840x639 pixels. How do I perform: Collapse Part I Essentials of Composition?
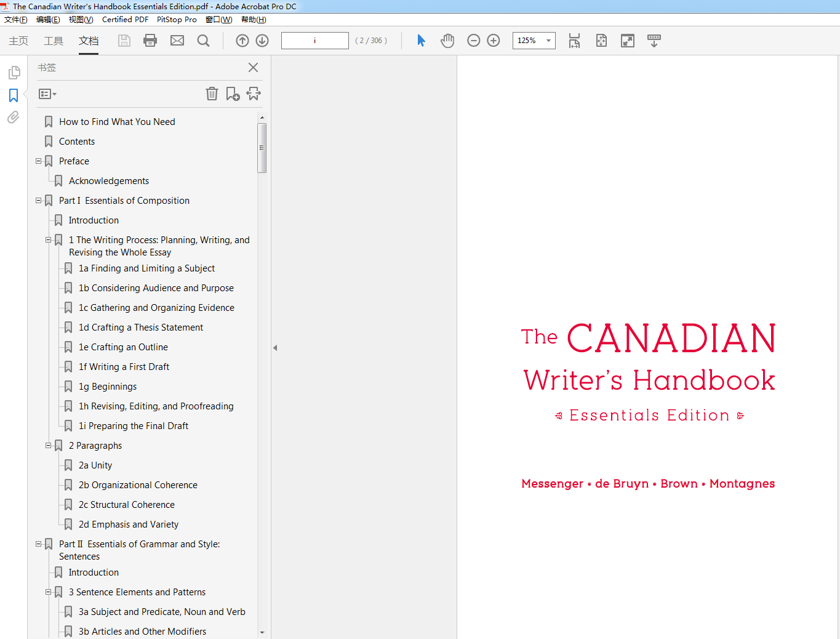(39, 201)
